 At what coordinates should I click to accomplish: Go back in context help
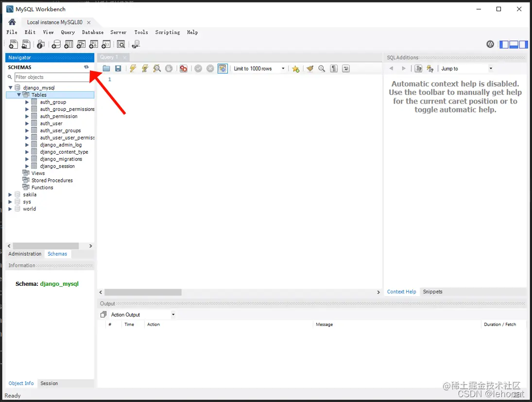click(391, 69)
